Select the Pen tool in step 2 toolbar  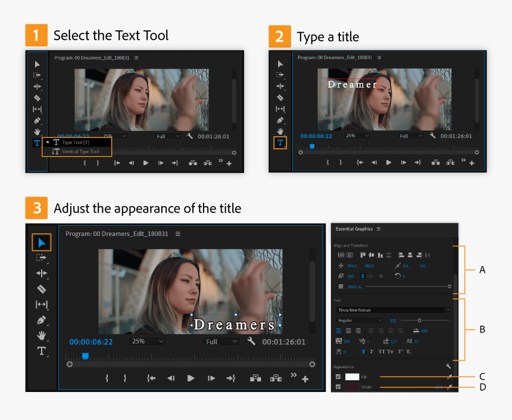click(x=280, y=120)
